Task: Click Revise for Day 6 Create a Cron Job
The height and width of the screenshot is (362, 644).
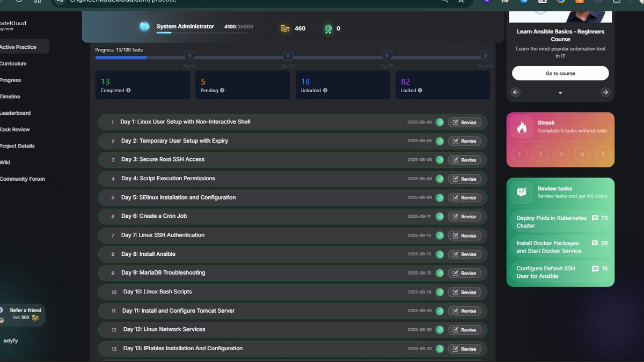Action: pyautogui.click(x=464, y=217)
